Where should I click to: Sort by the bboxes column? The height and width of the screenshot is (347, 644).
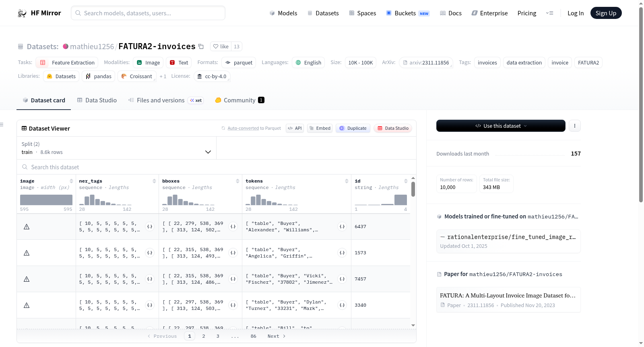[x=237, y=181]
